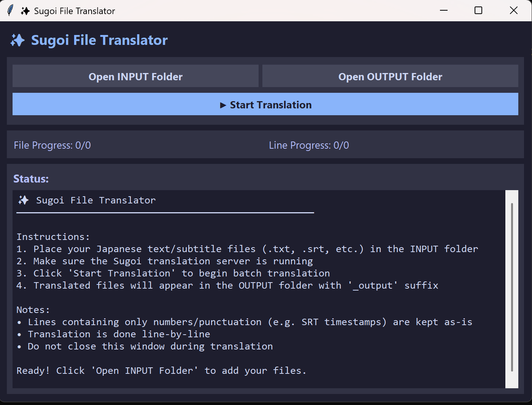Viewport: 532px width, 405px height.
Task: Click the Status section heading
Action: tap(31, 179)
